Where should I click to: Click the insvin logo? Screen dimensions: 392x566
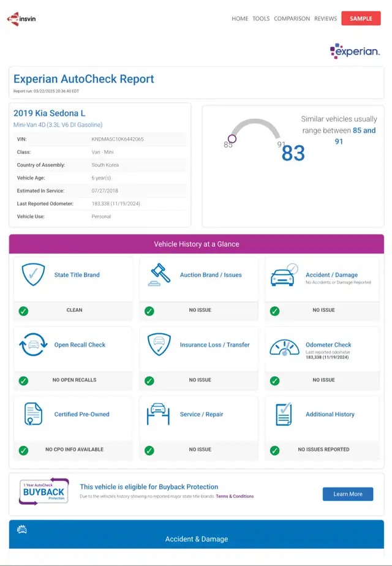tap(21, 19)
